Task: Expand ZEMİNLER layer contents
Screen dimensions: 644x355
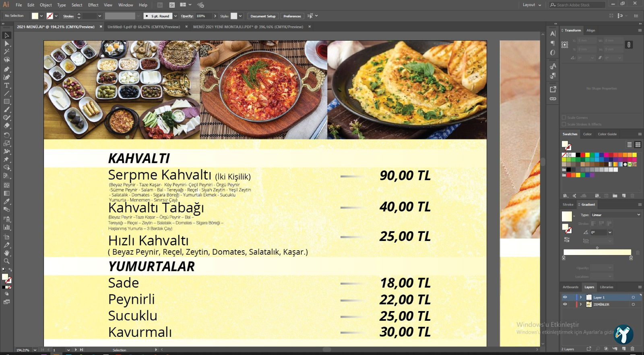Action: [581, 304]
